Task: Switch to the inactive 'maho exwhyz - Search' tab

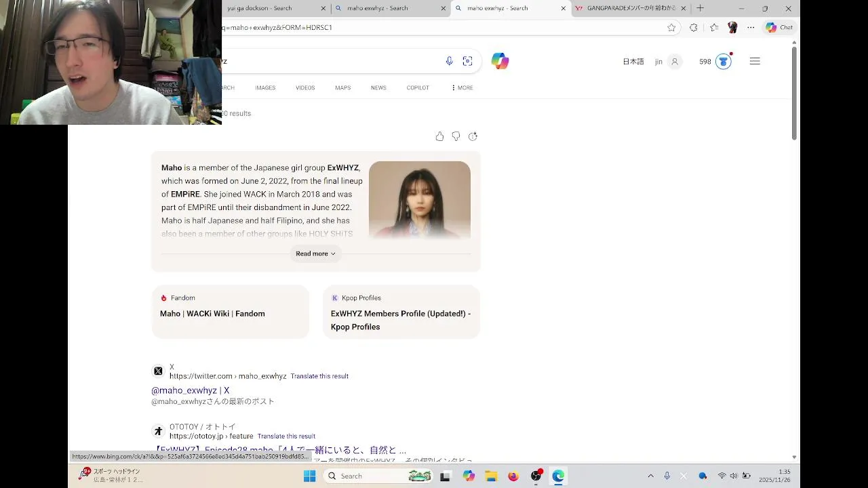Action: tap(390, 8)
